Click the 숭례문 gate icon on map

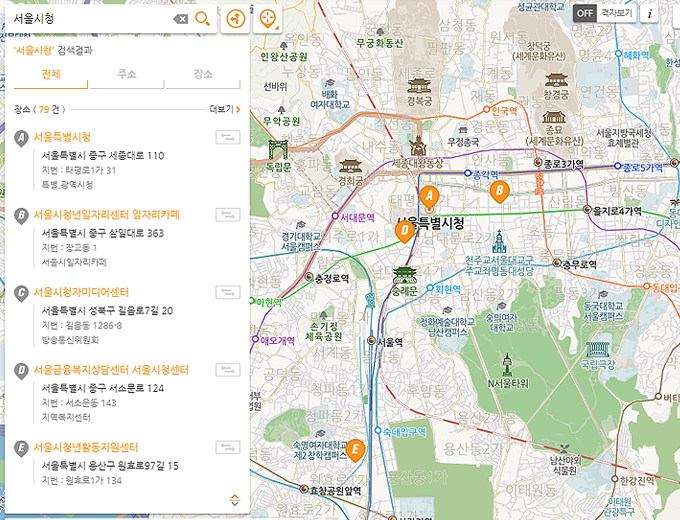405,276
